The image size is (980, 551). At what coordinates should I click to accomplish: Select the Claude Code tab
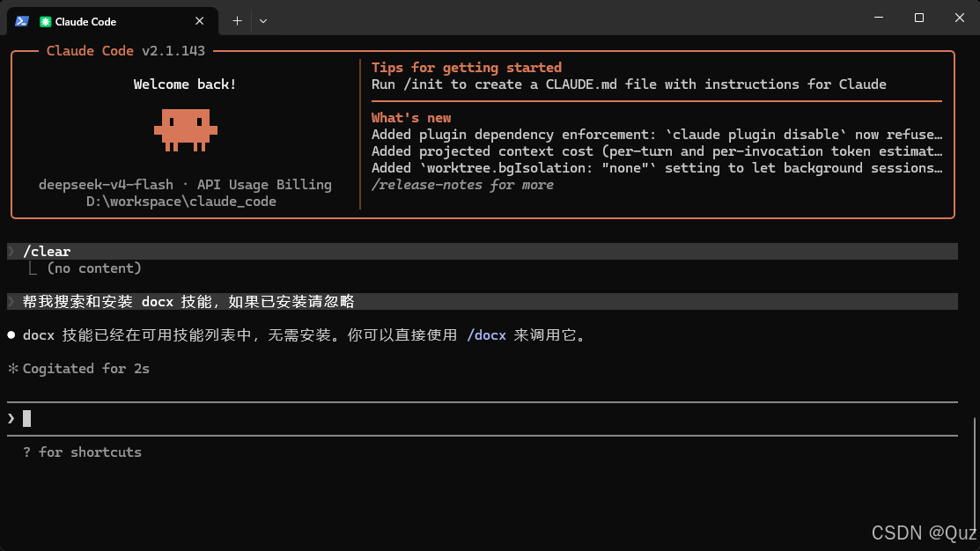click(x=113, y=21)
